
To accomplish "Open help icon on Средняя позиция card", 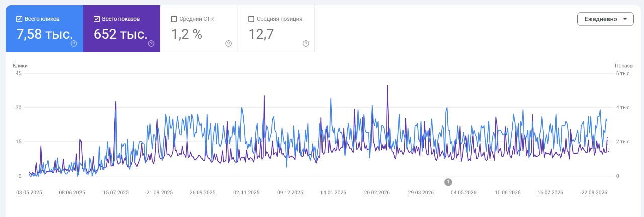I will pyautogui.click(x=306, y=44).
